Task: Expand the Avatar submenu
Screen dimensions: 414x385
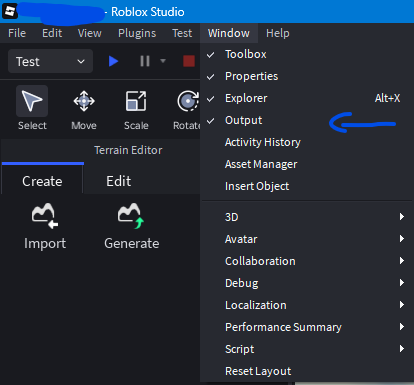Action: pyautogui.click(x=307, y=239)
